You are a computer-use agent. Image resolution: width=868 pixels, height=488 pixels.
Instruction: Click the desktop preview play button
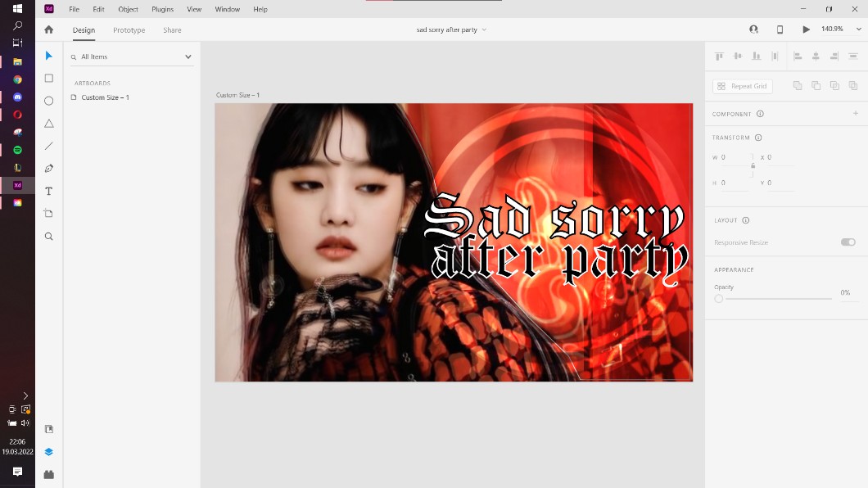806,29
